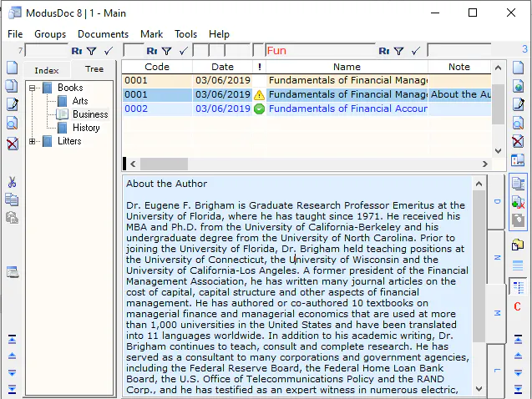Click the greyed paste icon on the left toolbar

coord(13,218)
